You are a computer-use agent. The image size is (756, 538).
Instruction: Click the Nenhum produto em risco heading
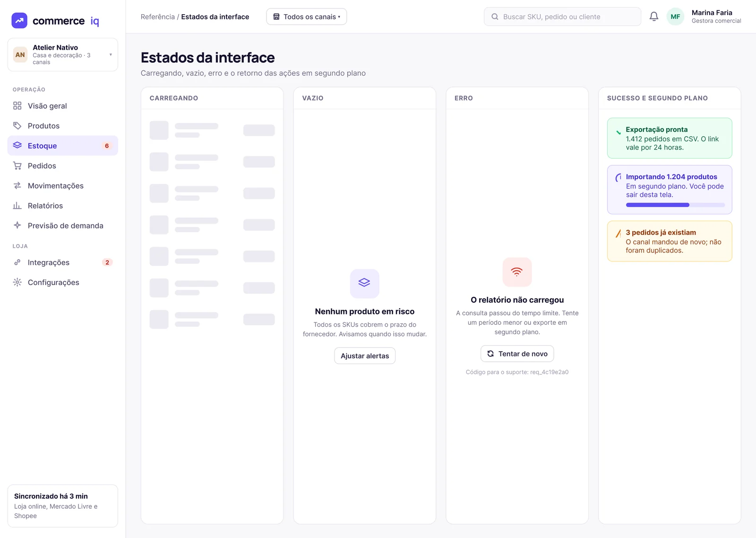tap(365, 312)
